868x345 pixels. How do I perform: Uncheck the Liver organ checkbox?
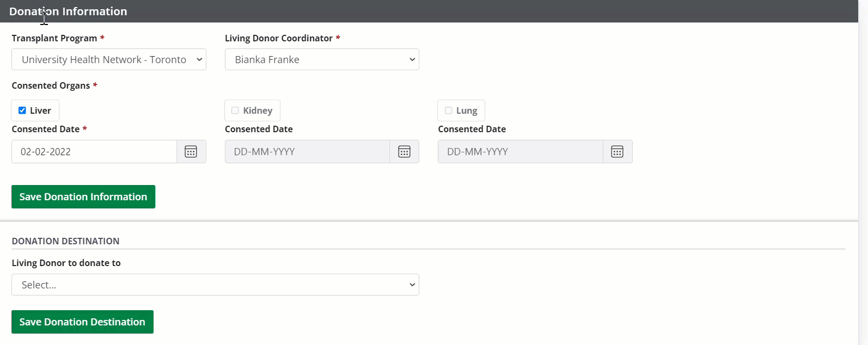(22, 110)
